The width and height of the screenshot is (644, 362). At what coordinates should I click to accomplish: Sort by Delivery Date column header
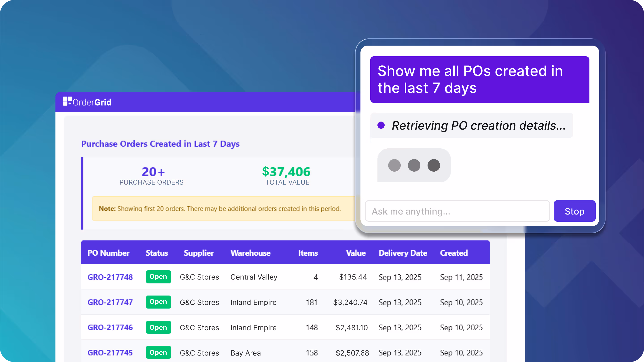pos(403,253)
